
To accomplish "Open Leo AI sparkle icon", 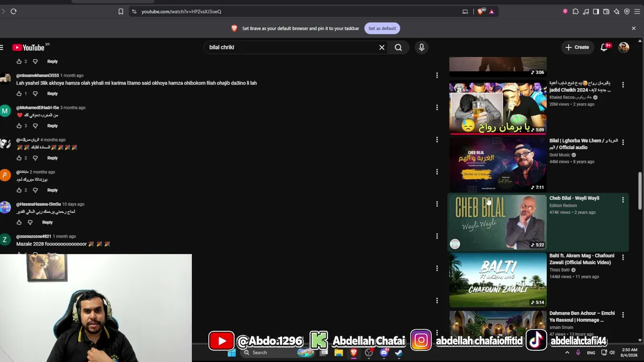I will click(616, 12).
